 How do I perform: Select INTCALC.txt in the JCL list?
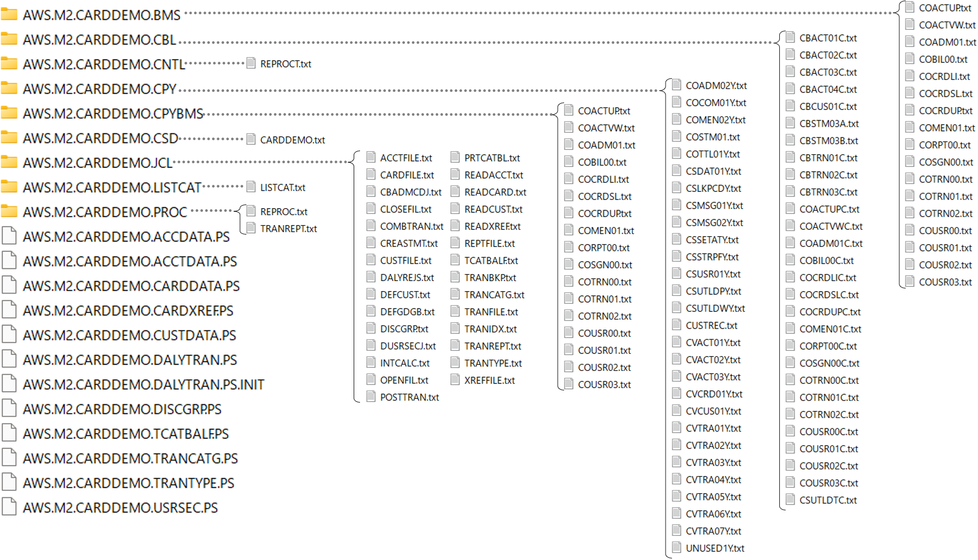tap(405, 363)
